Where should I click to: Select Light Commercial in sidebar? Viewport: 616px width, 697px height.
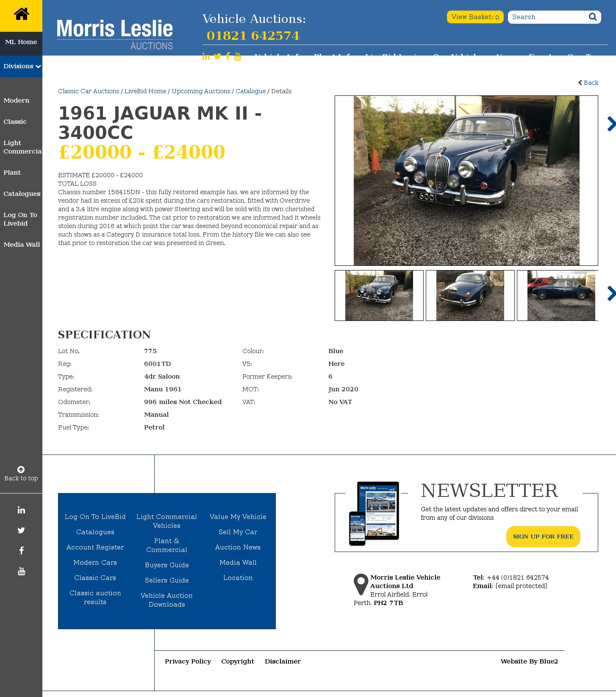coord(23,147)
